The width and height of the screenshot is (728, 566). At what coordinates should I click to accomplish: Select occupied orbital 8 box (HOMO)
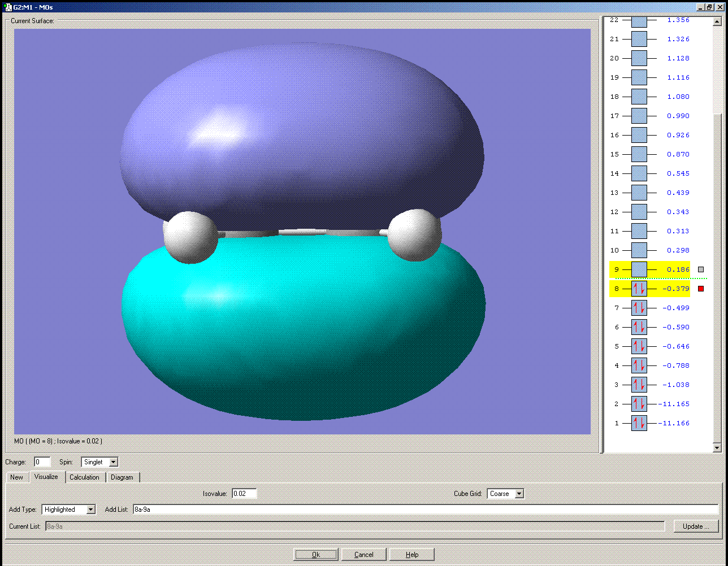pos(639,289)
